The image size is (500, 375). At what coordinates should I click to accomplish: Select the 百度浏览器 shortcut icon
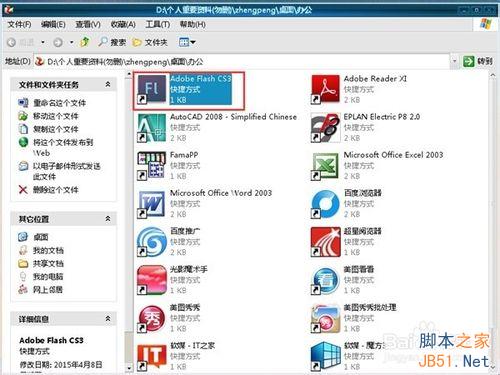325,204
